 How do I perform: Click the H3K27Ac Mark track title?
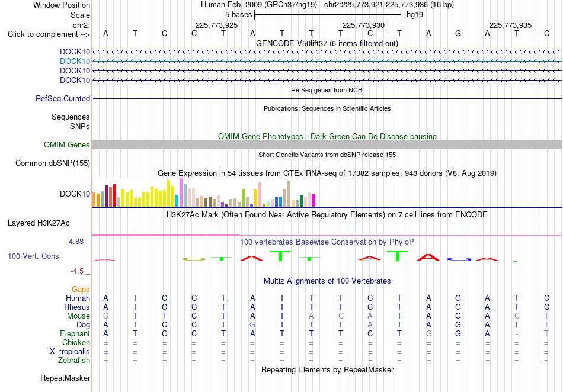[x=327, y=215]
